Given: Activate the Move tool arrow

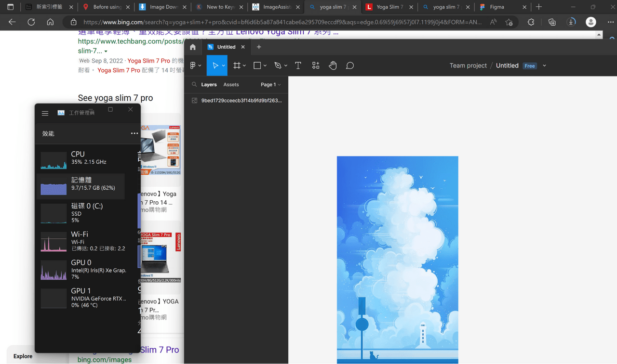Looking at the screenshot, I should click(x=215, y=65).
